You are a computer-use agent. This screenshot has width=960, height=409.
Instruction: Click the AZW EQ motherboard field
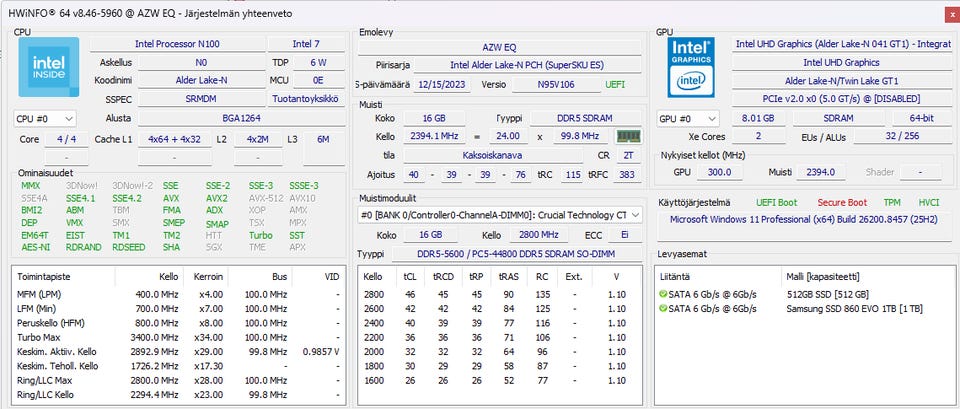499,47
